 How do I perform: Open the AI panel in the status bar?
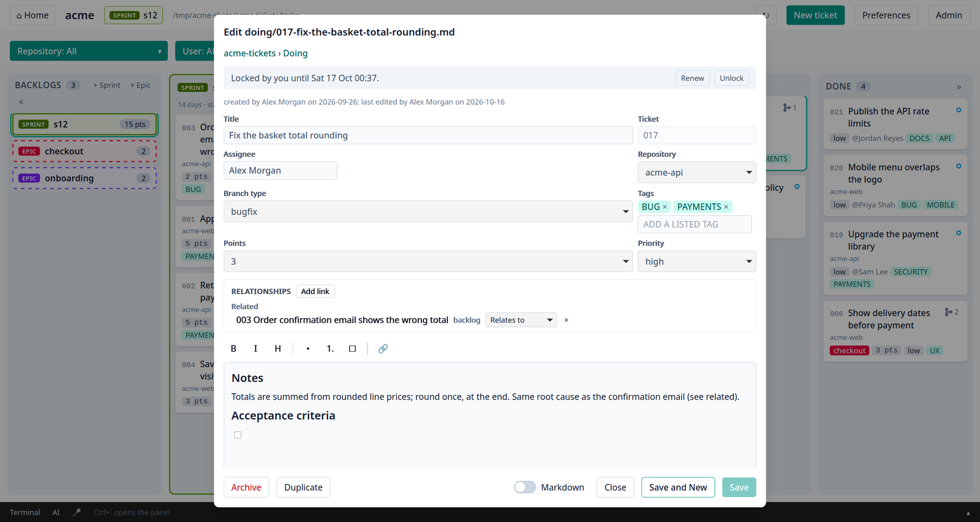56,512
